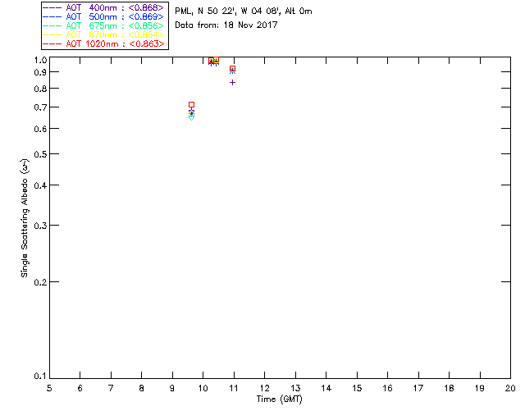This screenshot has height=420, width=525.
Task: Click x-axis tick label 20
Action: click(510, 388)
